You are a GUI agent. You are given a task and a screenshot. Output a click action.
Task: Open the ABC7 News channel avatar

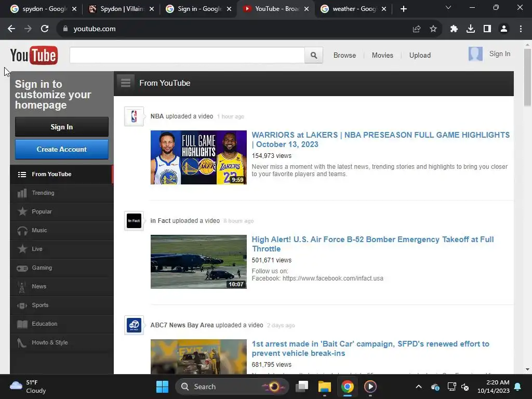coord(134,325)
